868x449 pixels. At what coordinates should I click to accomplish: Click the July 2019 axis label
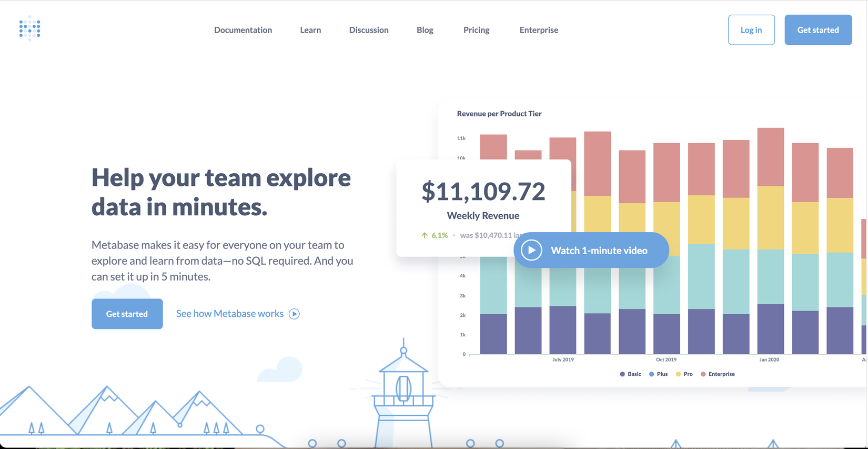coord(563,360)
